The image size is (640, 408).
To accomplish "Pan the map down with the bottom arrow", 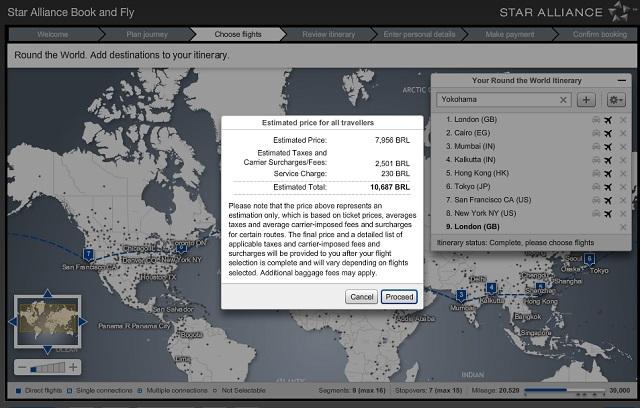I will pos(48,350).
